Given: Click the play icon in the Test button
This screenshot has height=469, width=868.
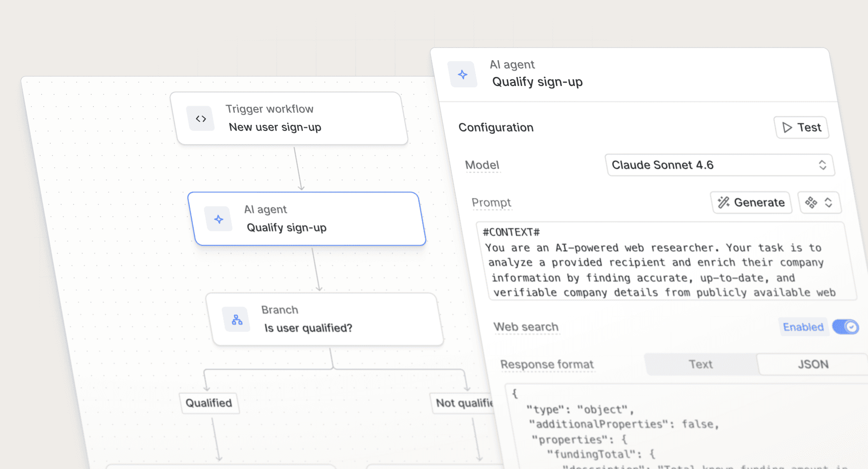Looking at the screenshot, I should [787, 127].
